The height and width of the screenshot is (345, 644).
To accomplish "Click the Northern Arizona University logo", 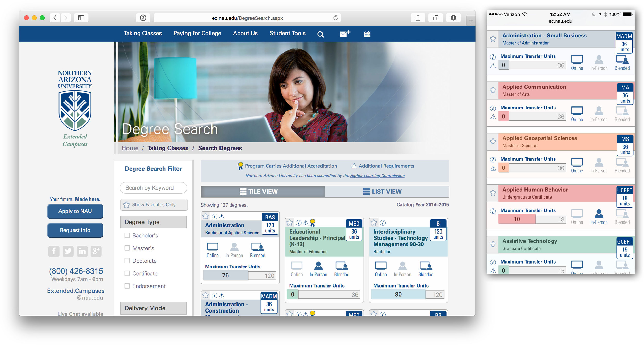I will (75, 109).
